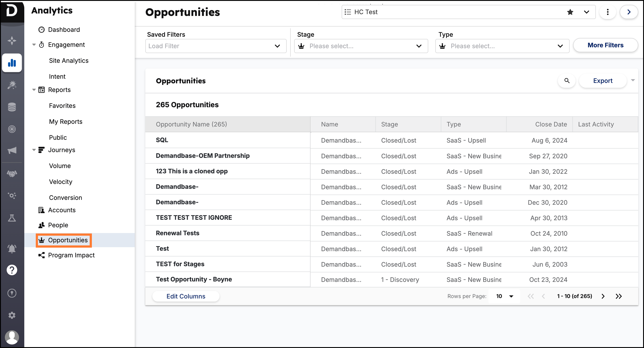Open the database stack rail icon
Screen dimensions: 644x348
[12, 107]
